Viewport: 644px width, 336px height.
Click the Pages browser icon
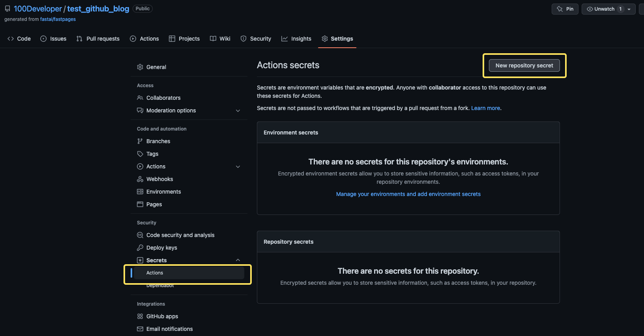[x=140, y=204]
